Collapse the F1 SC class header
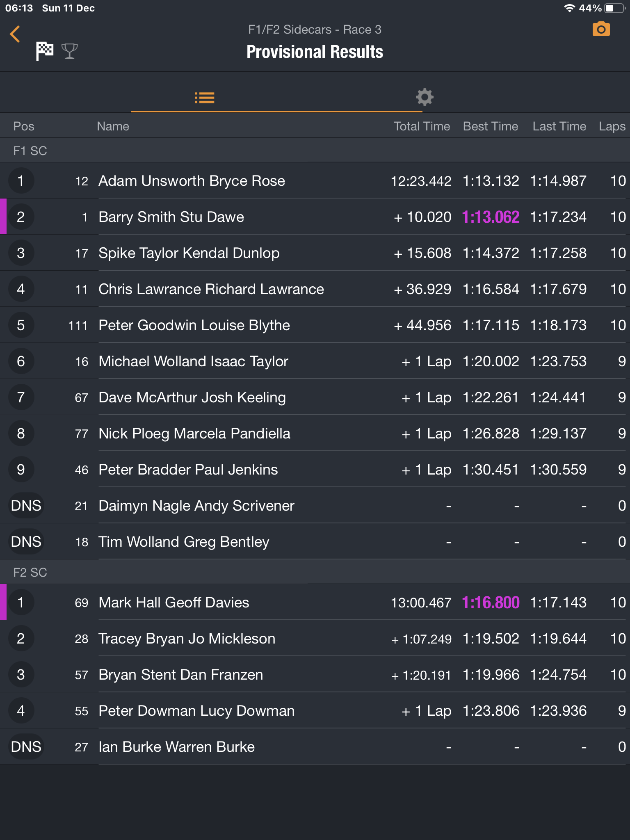 point(30,151)
